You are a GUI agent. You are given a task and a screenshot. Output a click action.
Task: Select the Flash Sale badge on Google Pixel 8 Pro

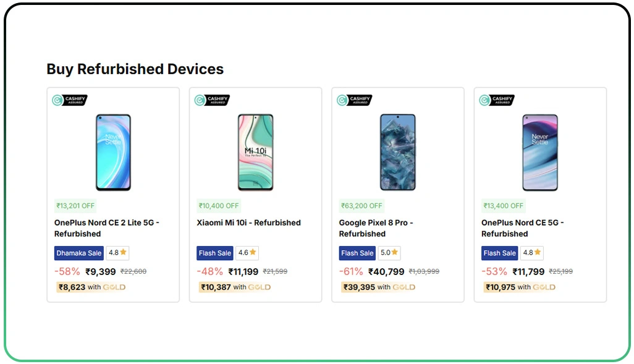click(357, 252)
